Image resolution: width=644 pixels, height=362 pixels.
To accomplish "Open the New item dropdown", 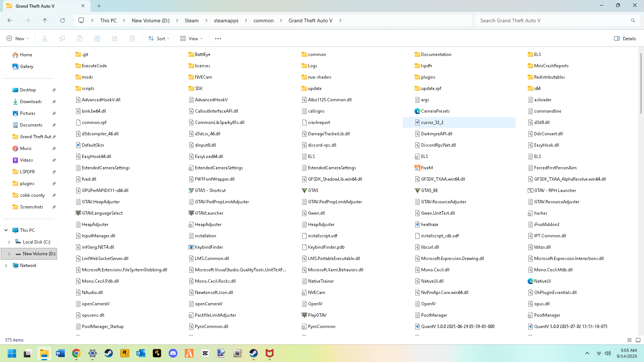I will pyautogui.click(x=18, y=38).
